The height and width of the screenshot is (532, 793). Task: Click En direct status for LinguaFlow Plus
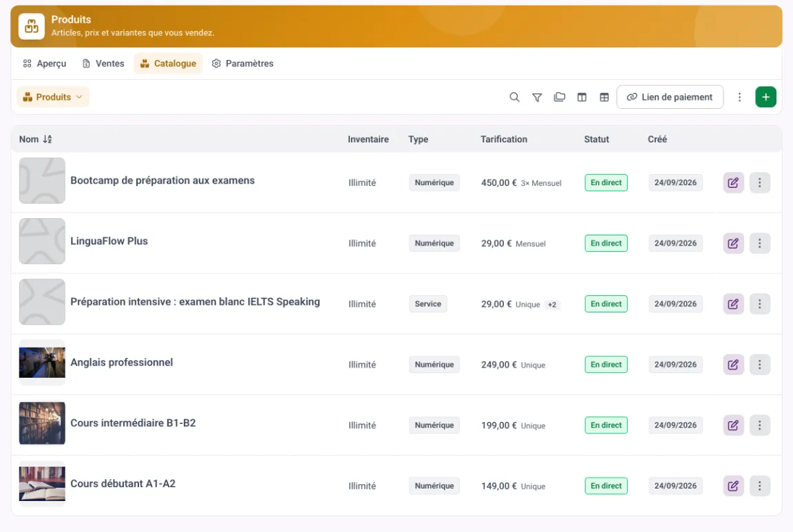point(606,243)
